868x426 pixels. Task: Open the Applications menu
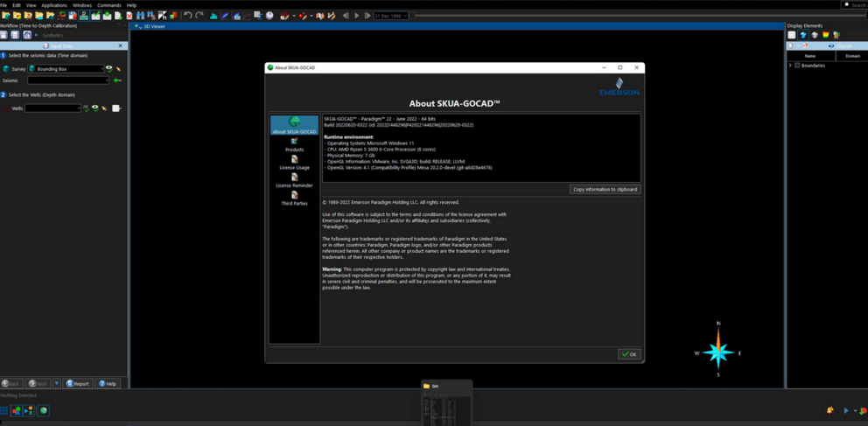[54, 5]
